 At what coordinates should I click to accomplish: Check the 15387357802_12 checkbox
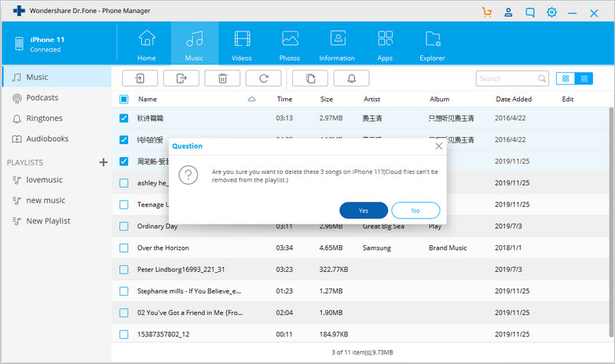point(123,334)
